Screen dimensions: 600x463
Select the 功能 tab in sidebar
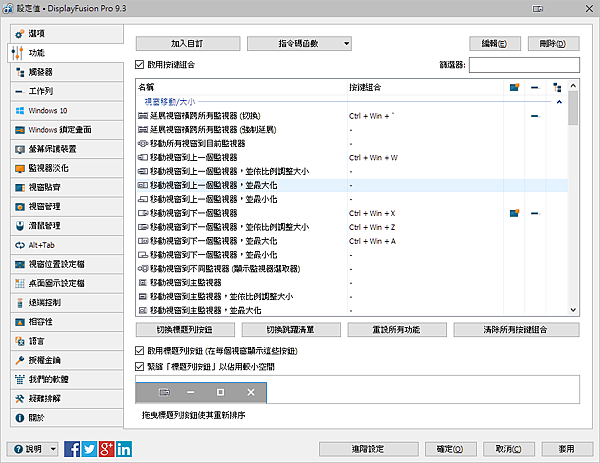66,53
